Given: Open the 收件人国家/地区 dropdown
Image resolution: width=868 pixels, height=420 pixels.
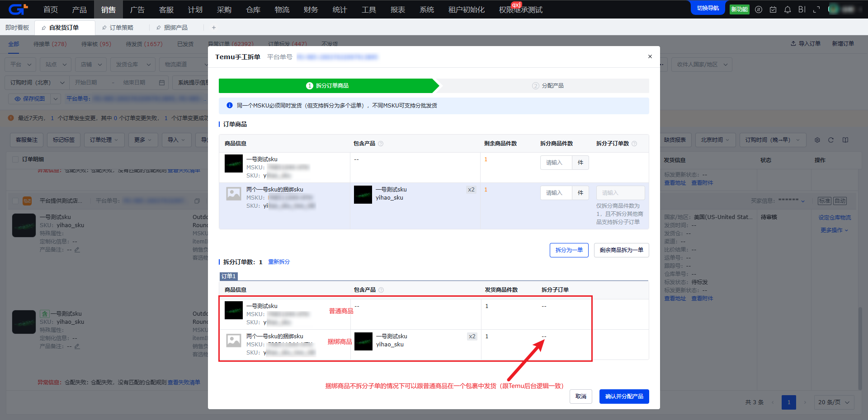Looking at the screenshot, I should point(702,65).
